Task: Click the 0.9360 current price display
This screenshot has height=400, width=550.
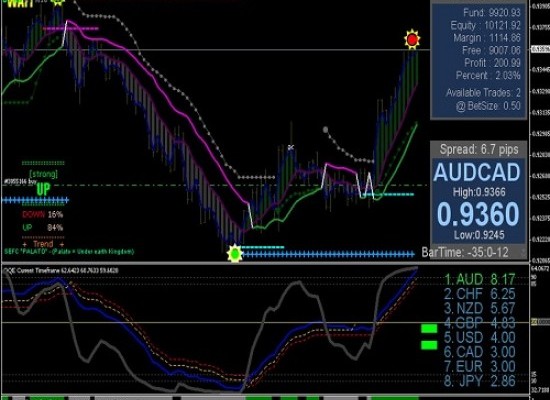Action: tap(478, 214)
